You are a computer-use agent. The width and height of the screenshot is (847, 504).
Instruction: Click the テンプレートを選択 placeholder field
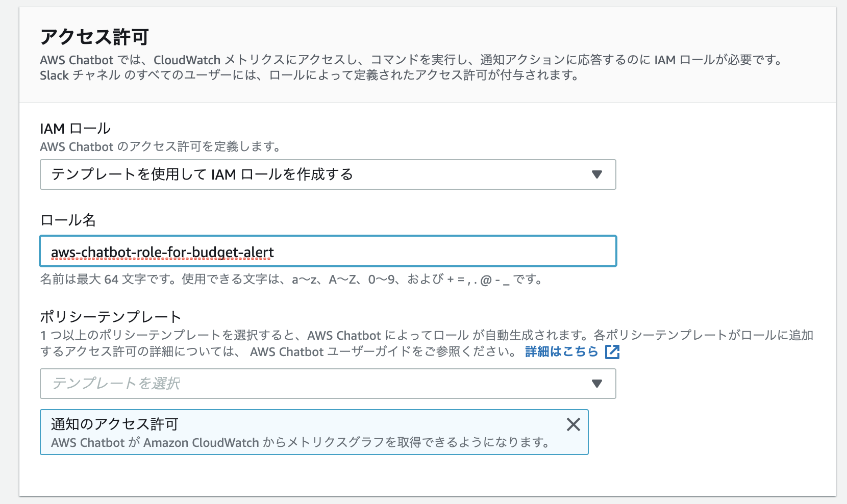tap(204, 384)
